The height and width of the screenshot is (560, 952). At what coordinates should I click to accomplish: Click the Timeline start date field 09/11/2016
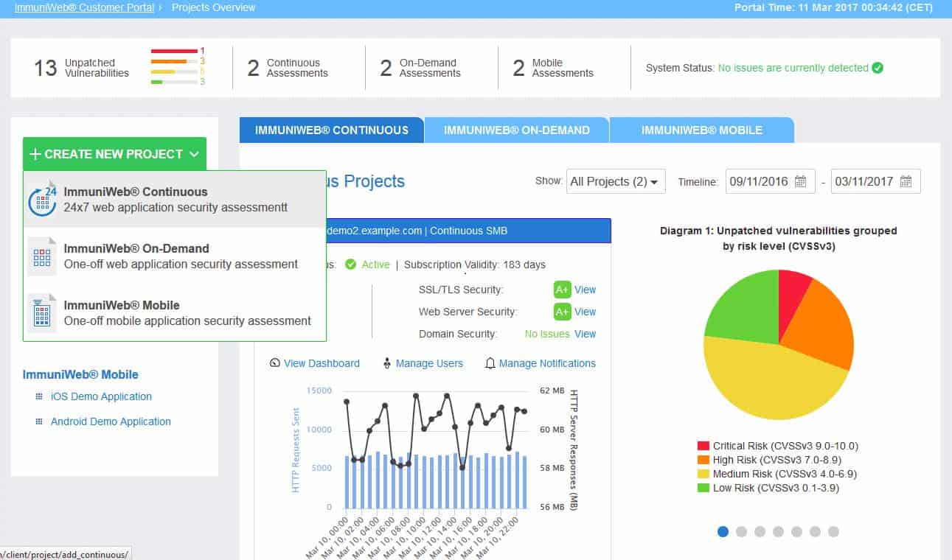pyautogui.click(x=770, y=181)
